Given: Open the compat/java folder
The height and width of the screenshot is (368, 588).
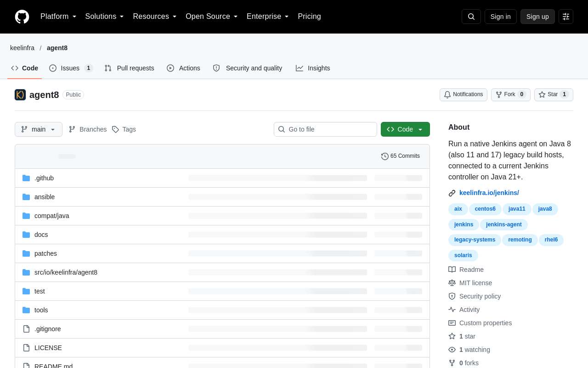Looking at the screenshot, I should pyautogui.click(x=52, y=216).
